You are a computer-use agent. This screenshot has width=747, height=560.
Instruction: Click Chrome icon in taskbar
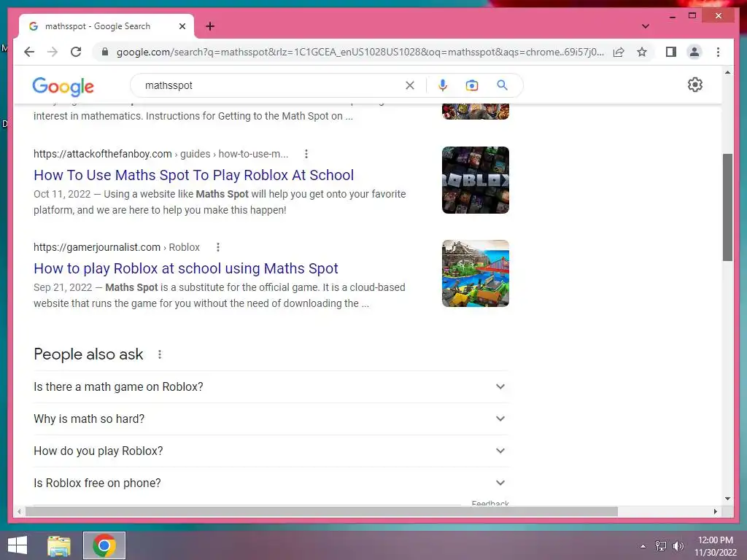(x=104, y=545)
